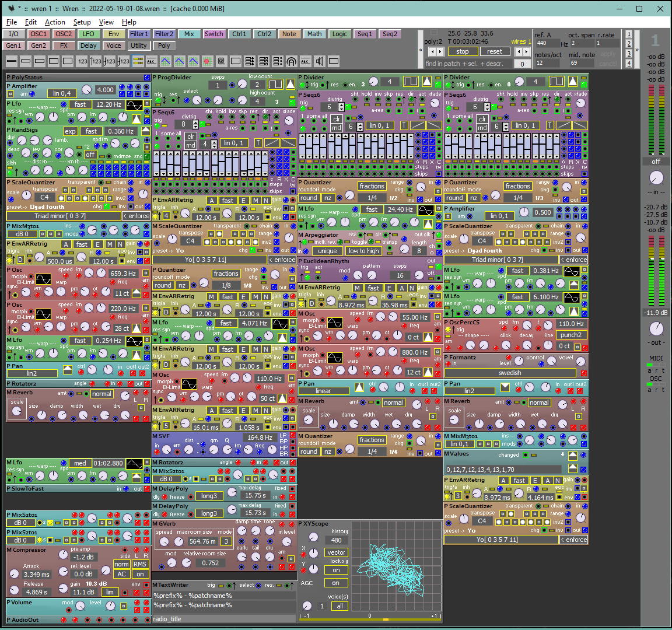Open the 'punch2' selector in OscPercCS
The image size is (672, 630).
pos(571,335)
